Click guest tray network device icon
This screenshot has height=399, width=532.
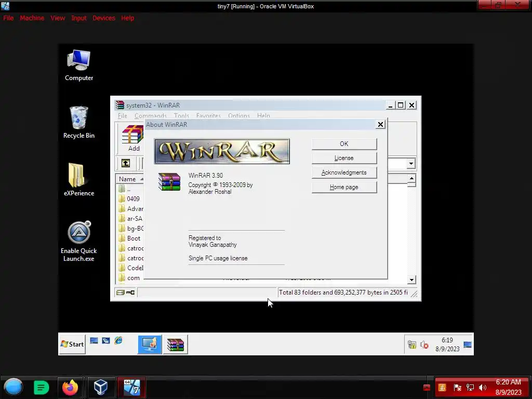(x=412, y=345)
